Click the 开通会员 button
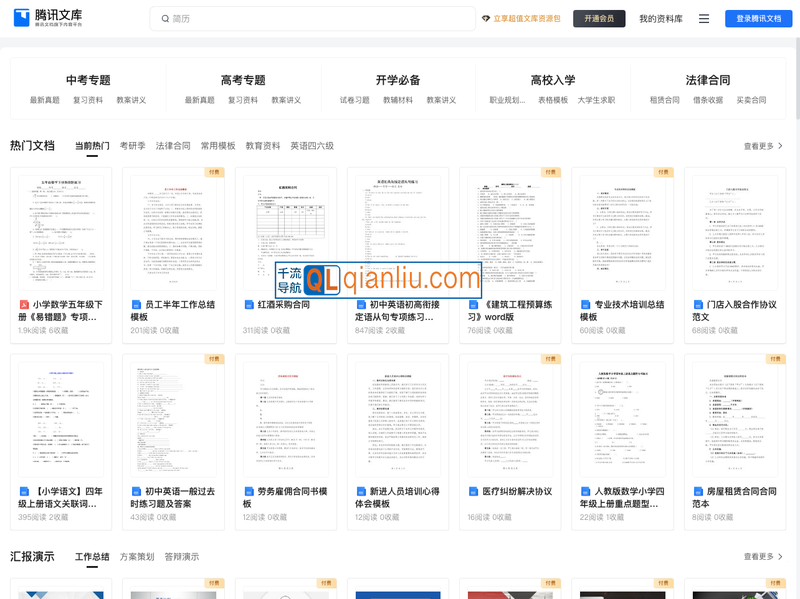Screen dimensions: 800x599 point(599,19)
